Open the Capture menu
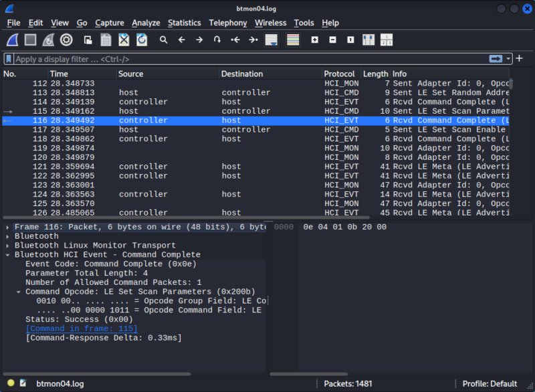The width and height of the screenshot is (535, 392). pyautogui.click(x=110, y=23)
